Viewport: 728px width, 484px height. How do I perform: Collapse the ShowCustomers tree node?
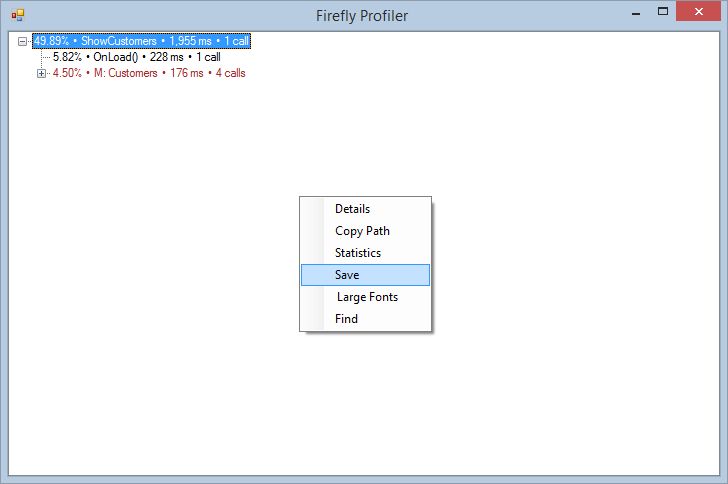click(x=22, y=41)
